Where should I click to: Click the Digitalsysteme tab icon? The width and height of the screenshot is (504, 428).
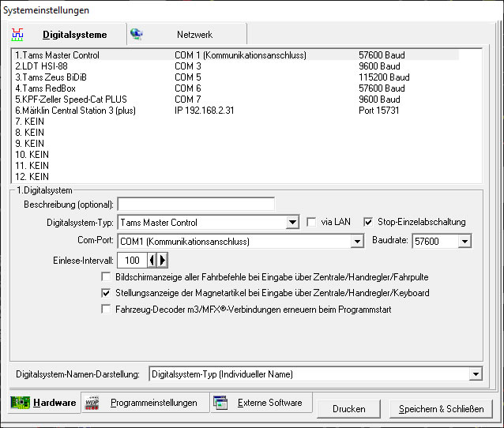pyautogui.click(x=17, y=35)
